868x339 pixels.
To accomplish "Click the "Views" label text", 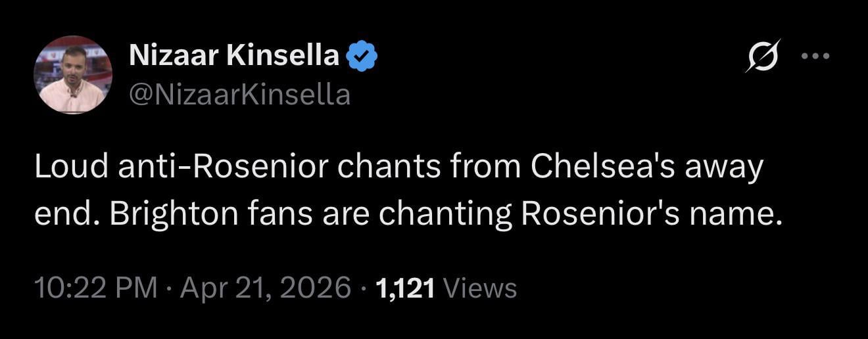I will pyautogui.click(x=481, y=288).
